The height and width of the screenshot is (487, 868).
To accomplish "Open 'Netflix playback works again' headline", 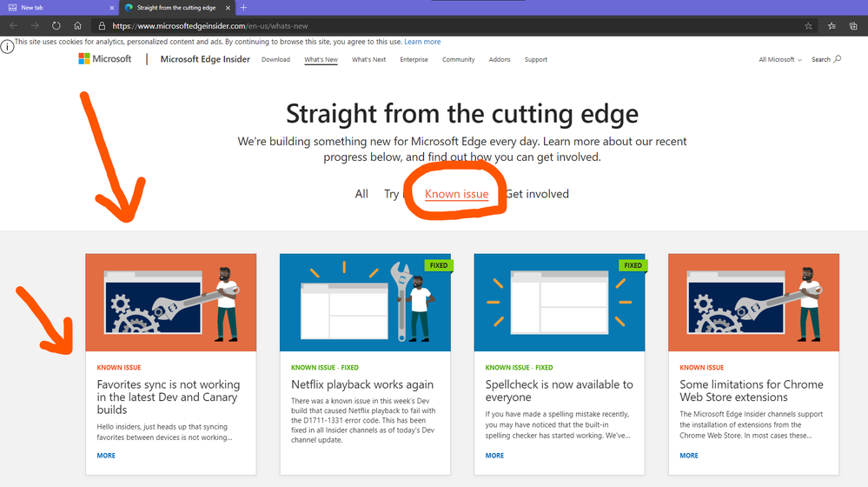I will [x=362, y=384].
